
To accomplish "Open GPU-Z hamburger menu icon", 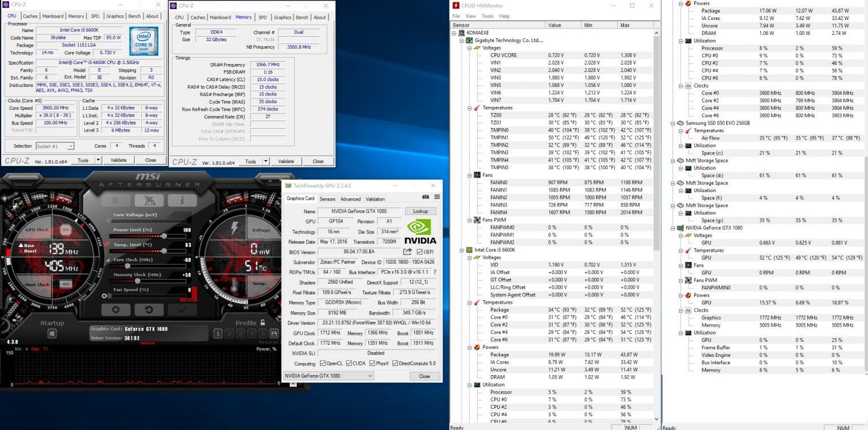I will click(x=437, y=197).
